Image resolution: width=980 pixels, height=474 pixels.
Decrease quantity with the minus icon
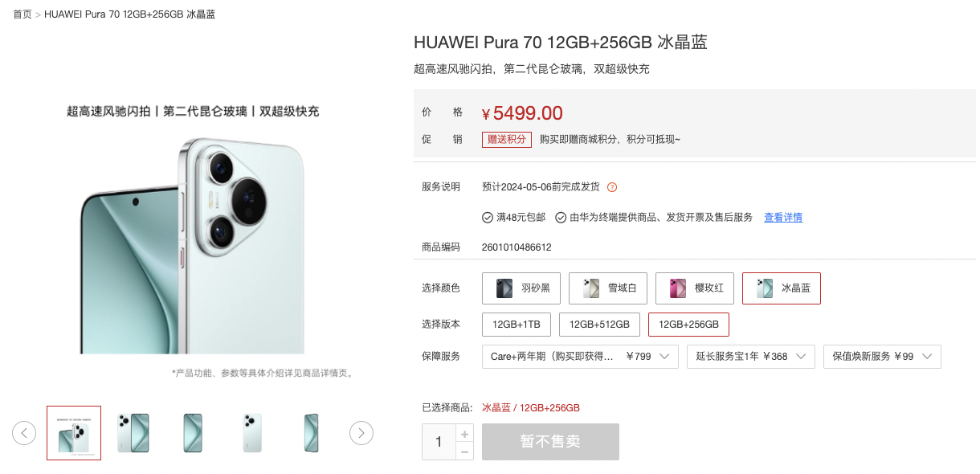click(464, 452)
